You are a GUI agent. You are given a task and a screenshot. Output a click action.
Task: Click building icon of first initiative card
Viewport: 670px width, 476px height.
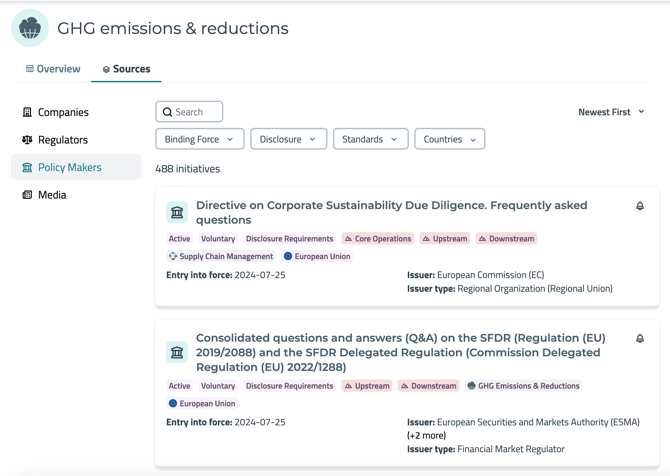click(x=177, y=212)
